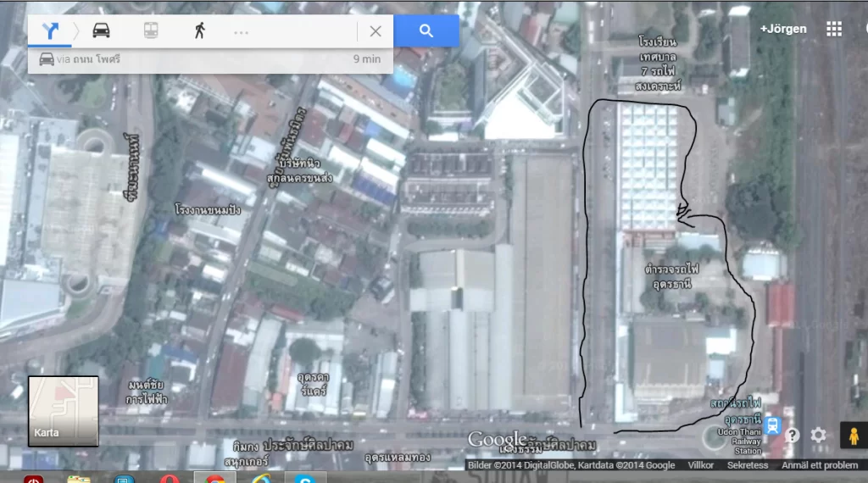Click Udon Thani Railway Station marker
This screenshot has height=483, width=868.
coord(772,425)
